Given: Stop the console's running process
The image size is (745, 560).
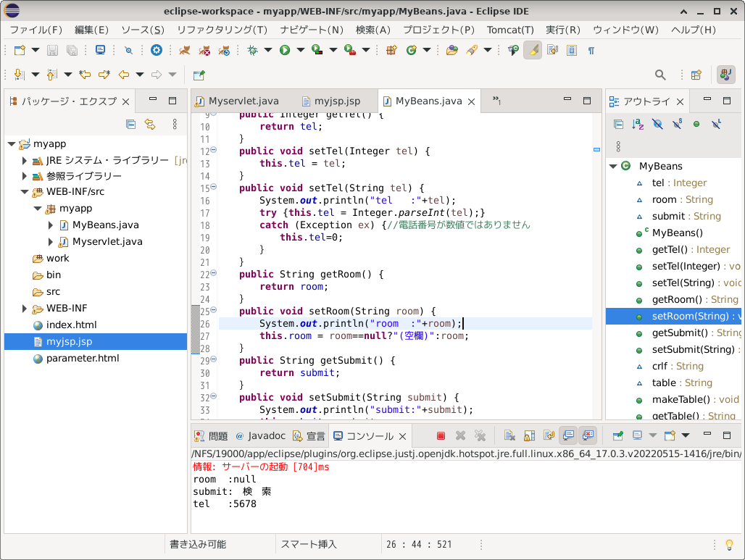Looking at the screenshot, I should pyautogui.click(x=441, y=435).
